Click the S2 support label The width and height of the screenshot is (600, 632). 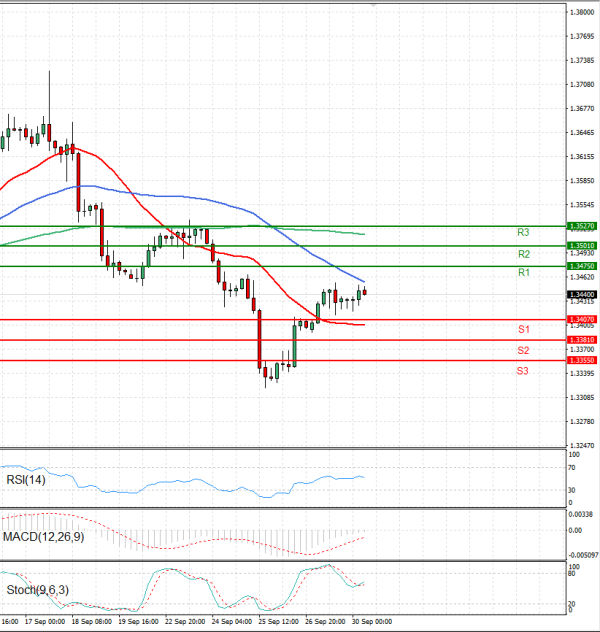pyautogui.click(x=523, y=350)
